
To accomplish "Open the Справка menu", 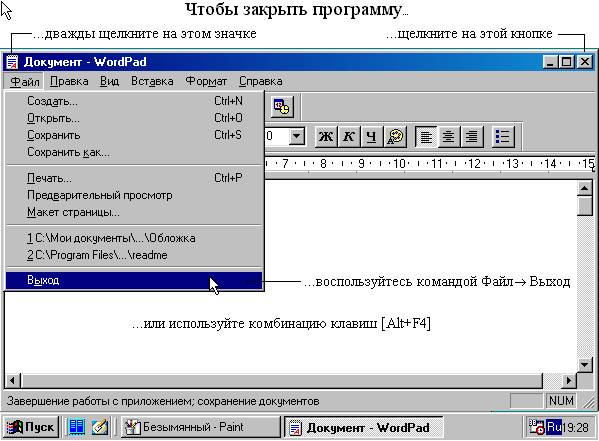I will pos(261,81).
